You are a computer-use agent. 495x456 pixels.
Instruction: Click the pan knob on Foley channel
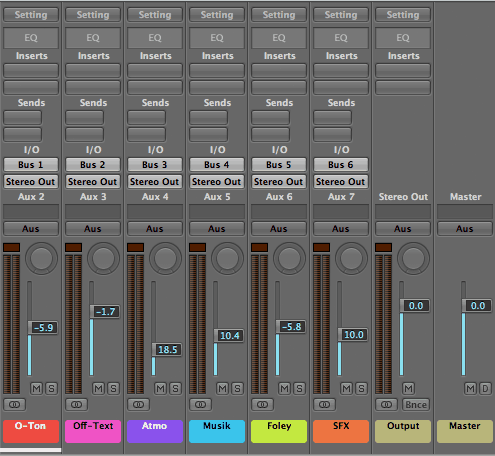289,258
